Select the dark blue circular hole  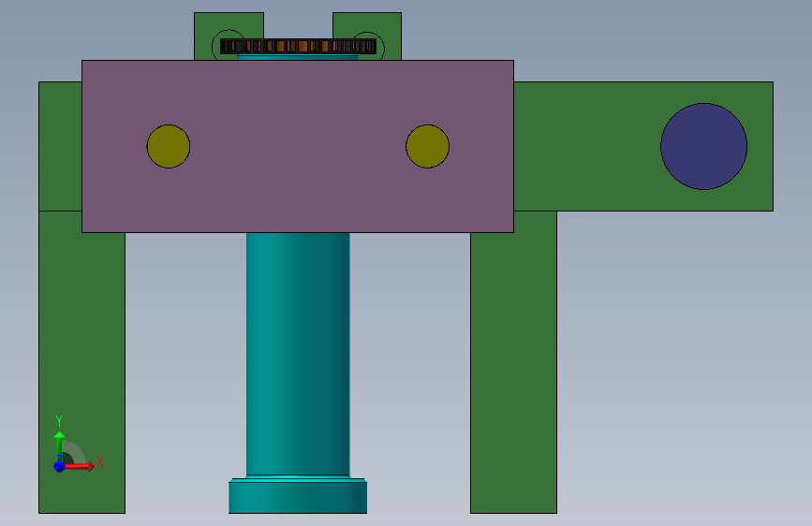click(x=703, y=146)
